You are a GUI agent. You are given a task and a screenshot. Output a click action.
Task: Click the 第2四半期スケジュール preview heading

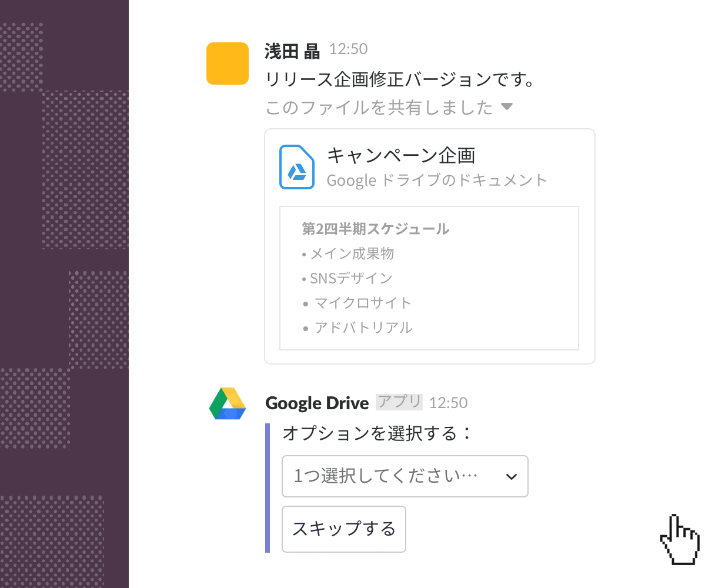pos(375,229)
